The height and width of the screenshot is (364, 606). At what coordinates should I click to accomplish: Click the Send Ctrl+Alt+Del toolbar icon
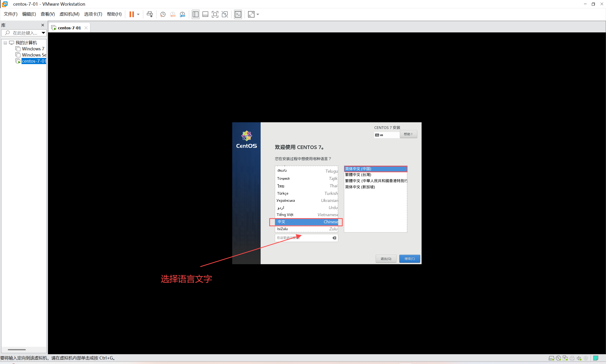pyautogui.click(x=149, y=14)
